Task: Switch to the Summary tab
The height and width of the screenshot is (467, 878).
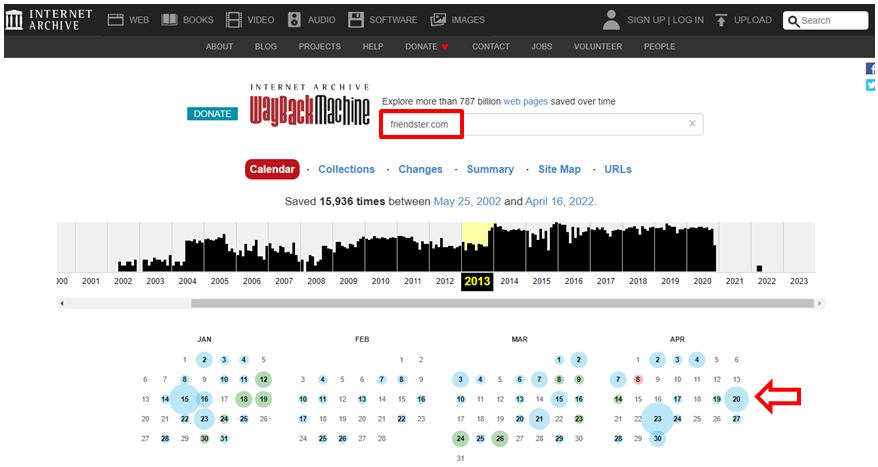Action: tap(490, 169)
